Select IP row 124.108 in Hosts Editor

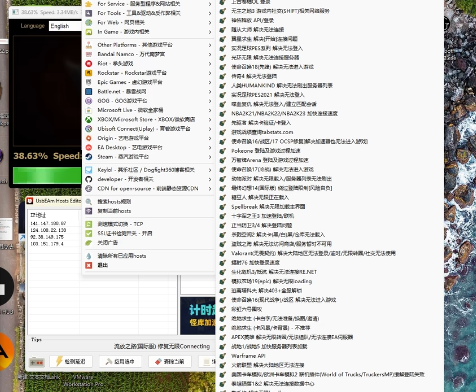pyautogui.click(x=48, y=230)
